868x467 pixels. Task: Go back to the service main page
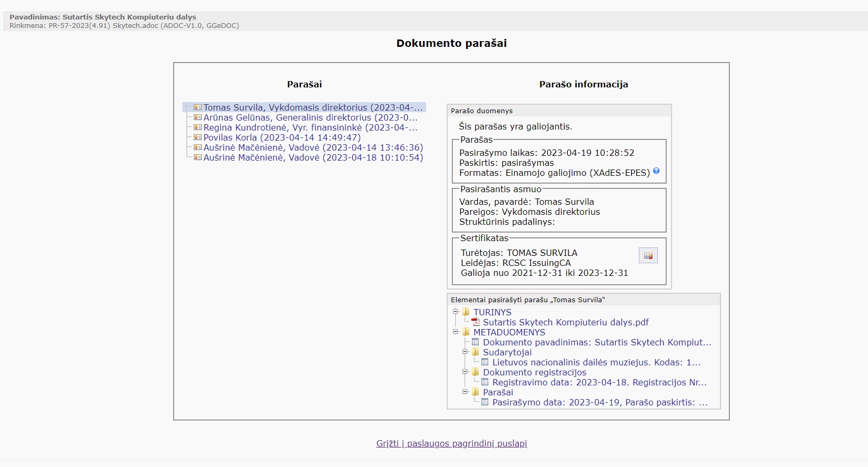(451, 443)
